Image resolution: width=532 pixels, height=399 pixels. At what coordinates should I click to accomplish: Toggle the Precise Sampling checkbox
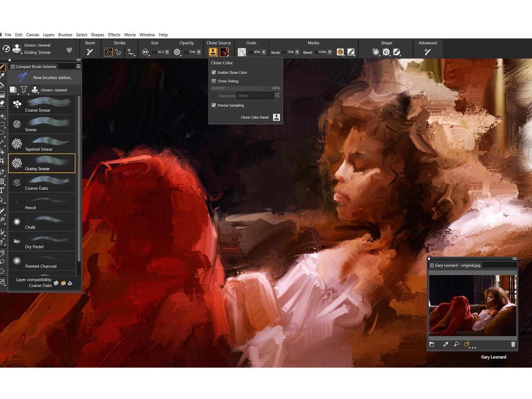pyautogui.click(x=214, y=105)
